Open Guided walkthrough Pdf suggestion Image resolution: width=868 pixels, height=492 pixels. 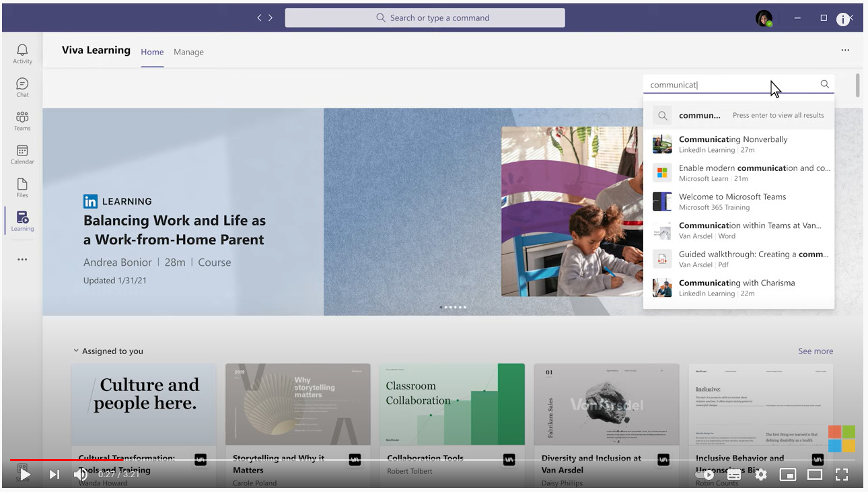(x=739, y=259)
